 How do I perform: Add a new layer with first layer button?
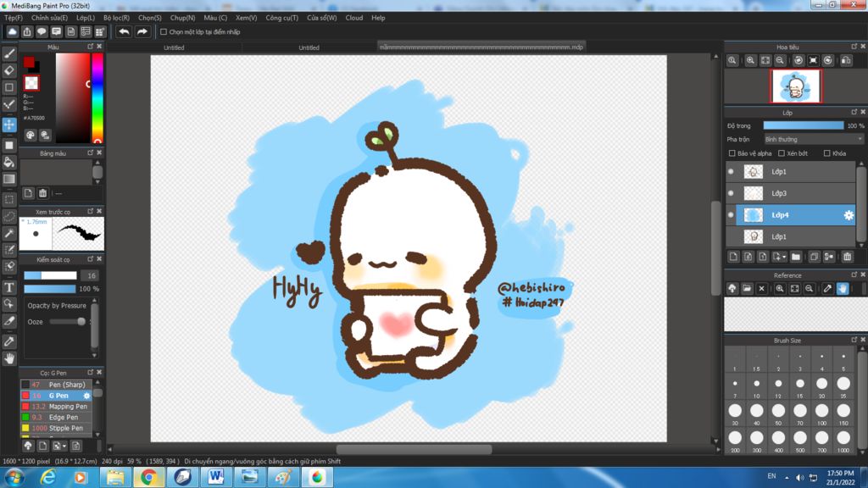point(733,257)
